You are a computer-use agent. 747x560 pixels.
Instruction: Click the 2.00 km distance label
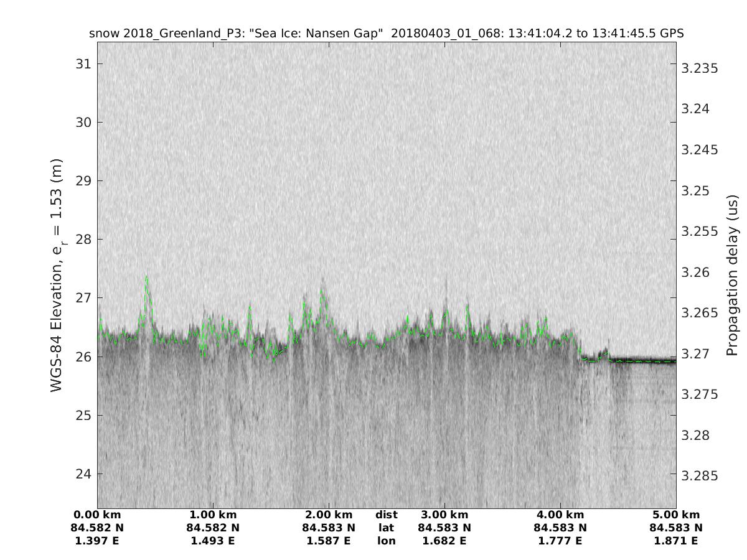coord(329,515)
